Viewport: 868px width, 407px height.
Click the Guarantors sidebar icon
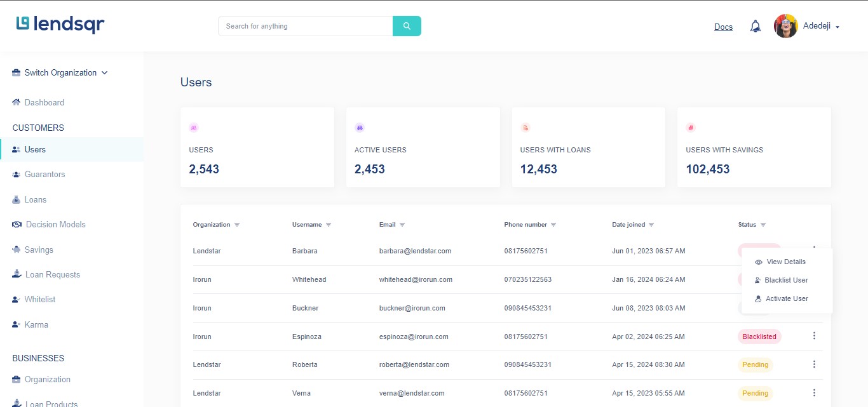tap(17, 175)
